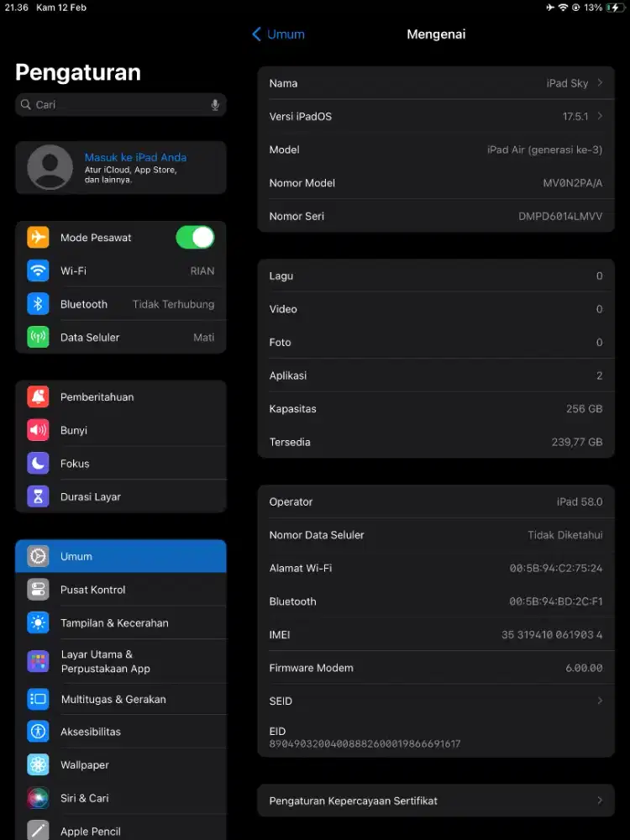This screenshot has height=840, width=630.
Task: Tap the EID number string
Action: click(365, 743)
